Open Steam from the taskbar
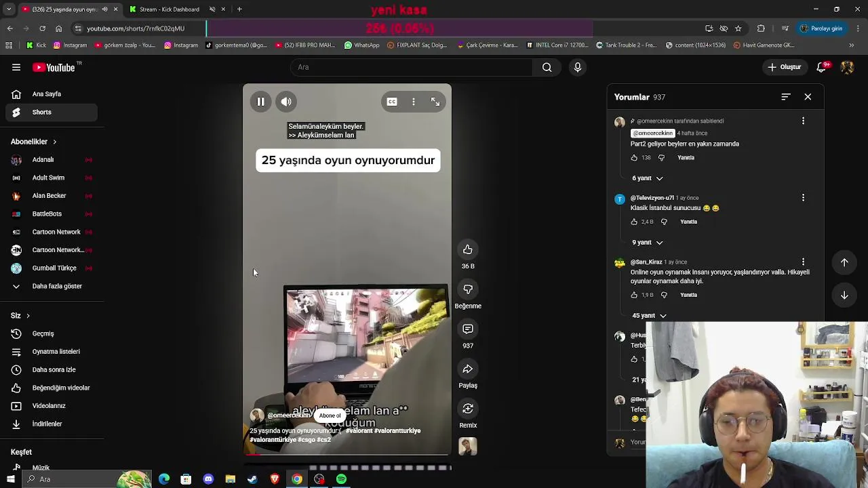This screenshot has height=488, width=868. pyautogui.click(x=252, y=479)
